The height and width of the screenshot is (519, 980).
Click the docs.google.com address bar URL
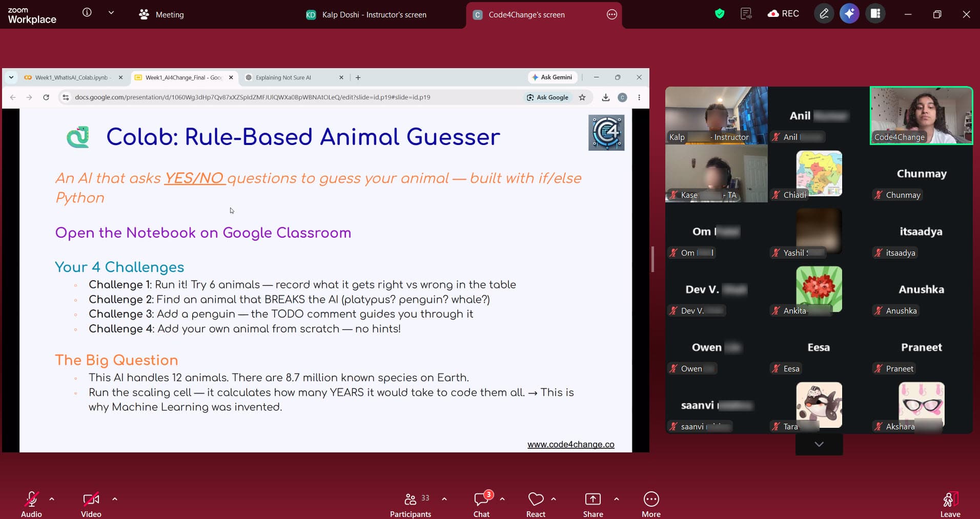(252, 97)
